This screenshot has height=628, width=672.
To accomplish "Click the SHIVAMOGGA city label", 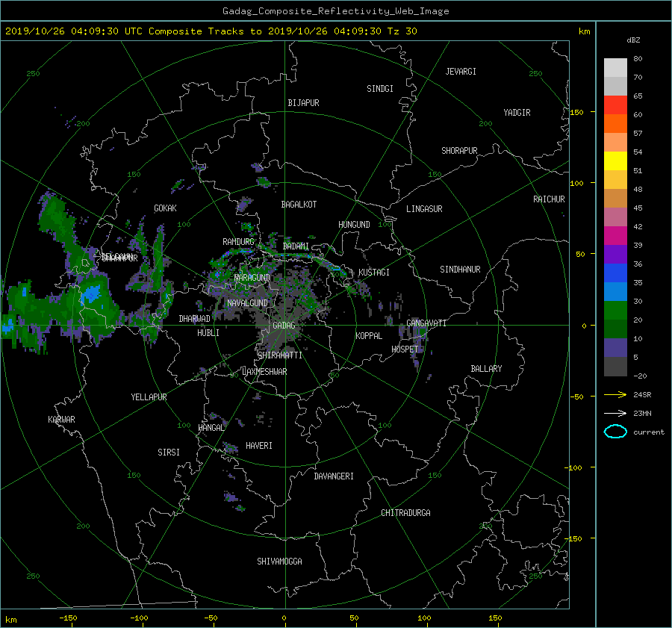I will pos(279,562).
